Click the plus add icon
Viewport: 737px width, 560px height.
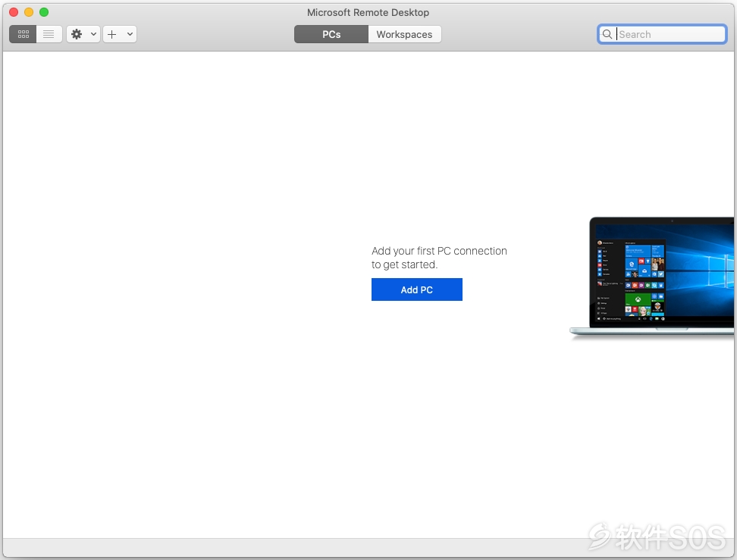point(112,34)
